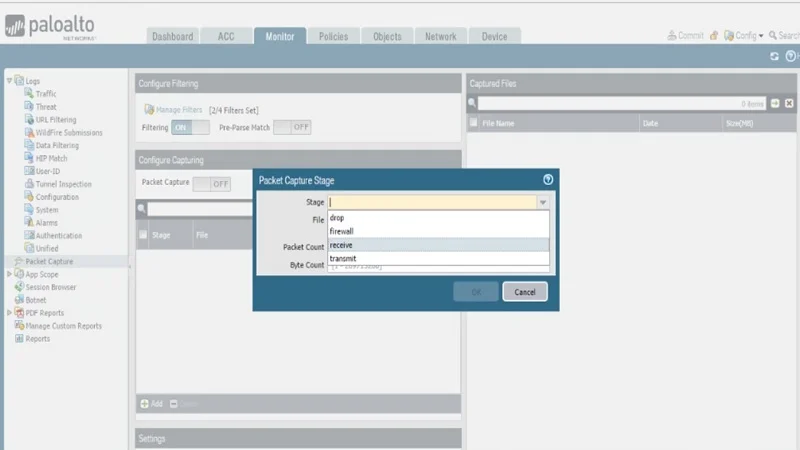Screen dimensions: 800x450
Task: Toggle the Pre-Parse Match switch
Action: pyautogui.click(x=292, y=127)
